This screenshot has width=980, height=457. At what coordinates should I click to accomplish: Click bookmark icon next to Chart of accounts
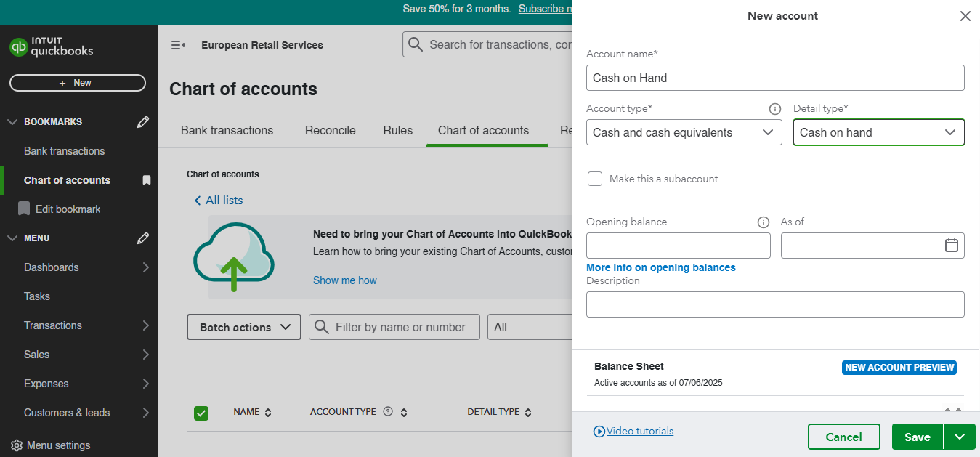tap(147, 180)
